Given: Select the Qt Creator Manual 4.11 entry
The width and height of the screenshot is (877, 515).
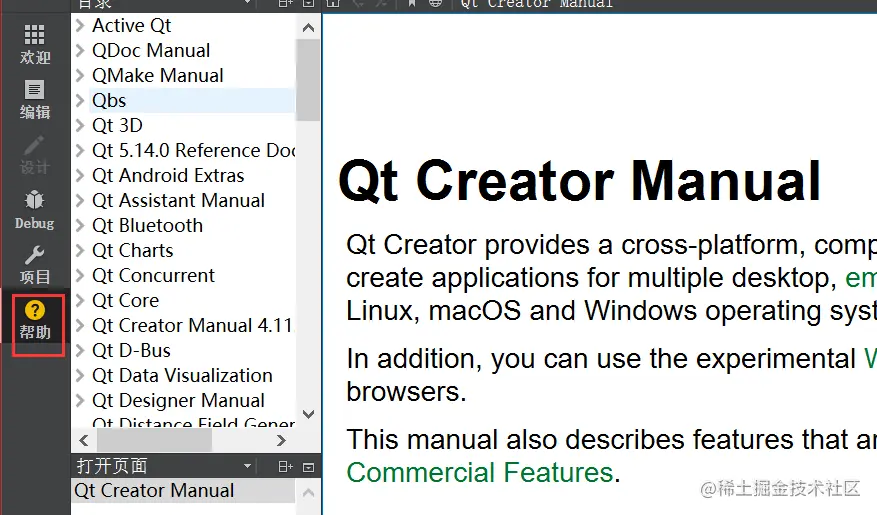Looking at the screenshot, I should tap(193, 325).
